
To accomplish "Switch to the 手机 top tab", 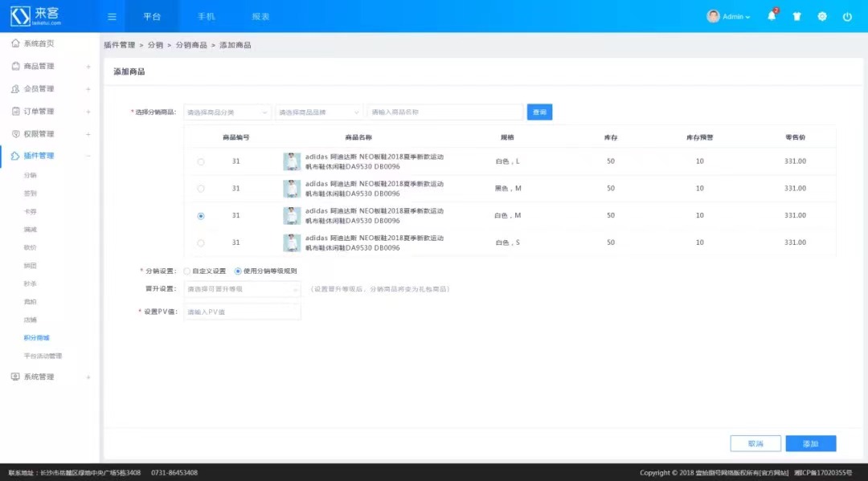I will tap(206, 17).
